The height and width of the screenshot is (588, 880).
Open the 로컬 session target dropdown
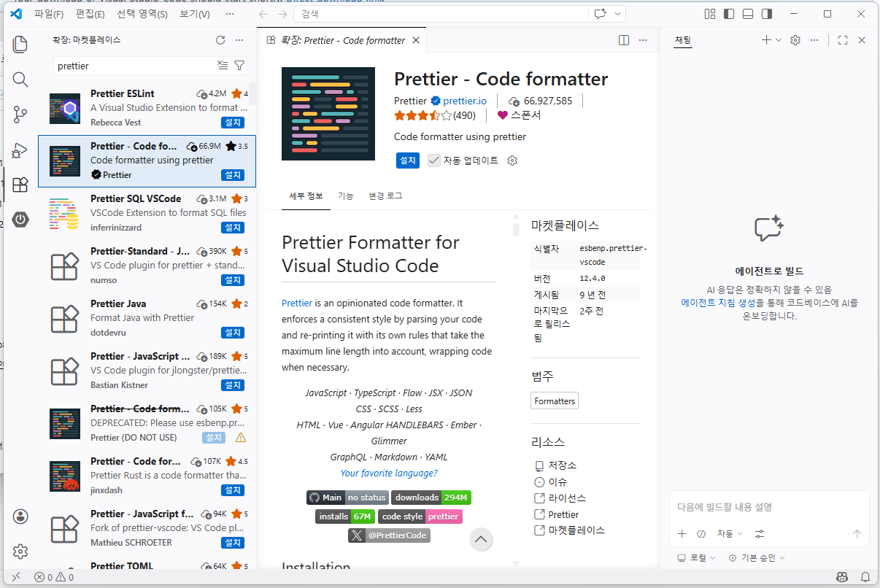[x=696, y=557]
